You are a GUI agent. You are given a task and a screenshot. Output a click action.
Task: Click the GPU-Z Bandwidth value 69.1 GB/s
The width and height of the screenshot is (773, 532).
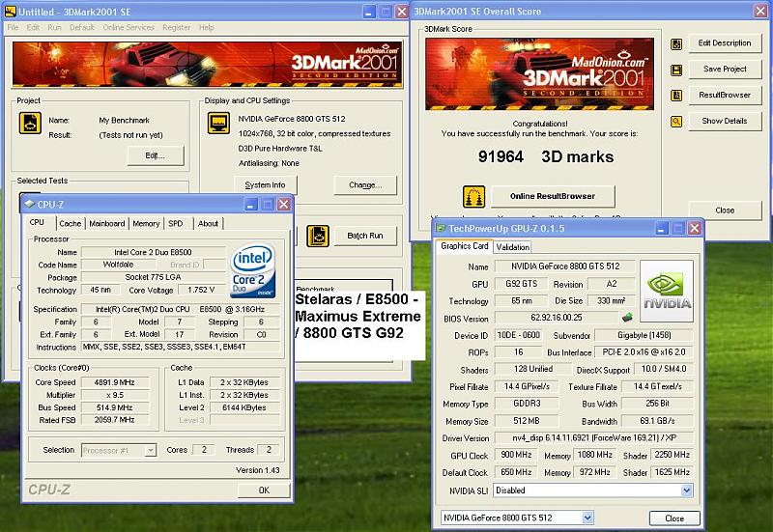coord(657,421)
